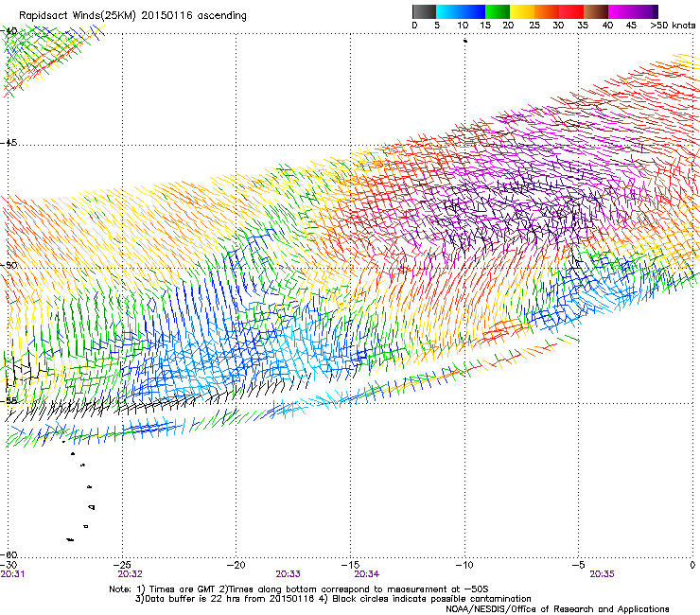700x615 pixels.
Task: Click the yellow 20-25 knots legend swatch
Action: (x=522, y=11)
